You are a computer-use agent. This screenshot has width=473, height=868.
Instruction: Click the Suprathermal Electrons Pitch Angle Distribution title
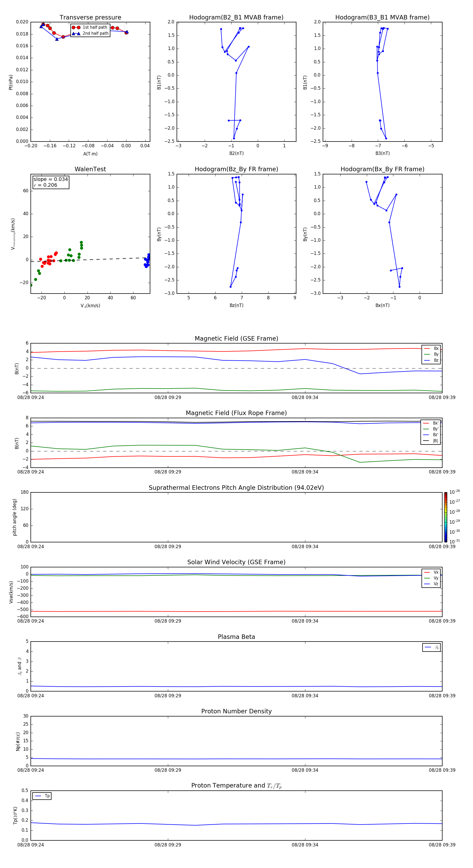(x=236, y=488)
